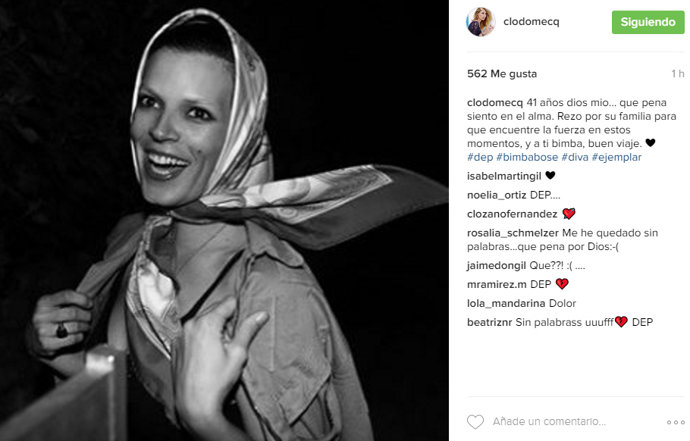Screen dimensions: 690x441
Task: Open clodomecq username in the header
Action: click(531, 22)
